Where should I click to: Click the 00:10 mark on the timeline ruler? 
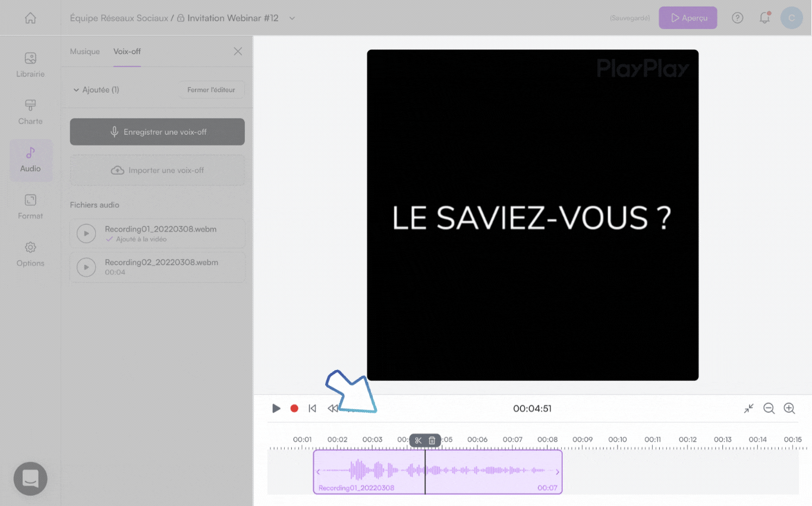(x=618, y=440)
